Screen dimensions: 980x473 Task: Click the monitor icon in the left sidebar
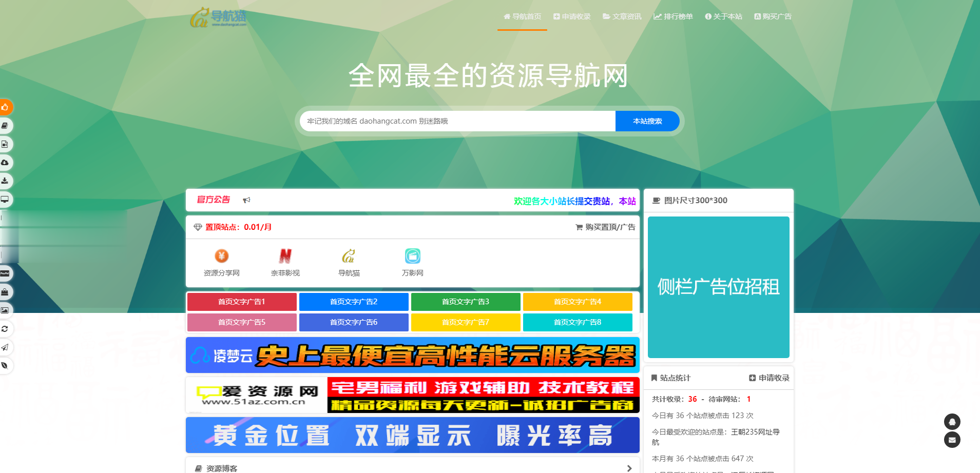(x=6, y=200)
